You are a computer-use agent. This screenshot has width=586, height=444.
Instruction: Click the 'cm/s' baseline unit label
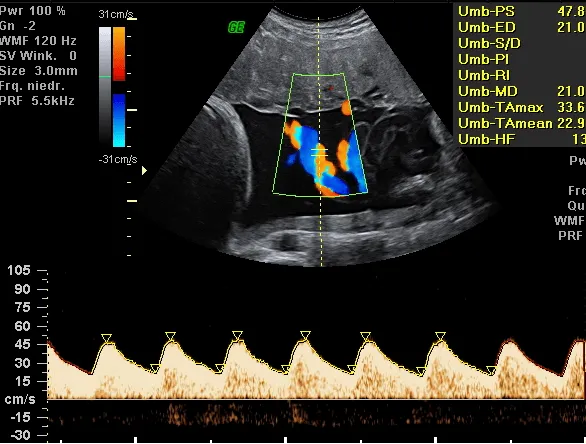(20, 400)
